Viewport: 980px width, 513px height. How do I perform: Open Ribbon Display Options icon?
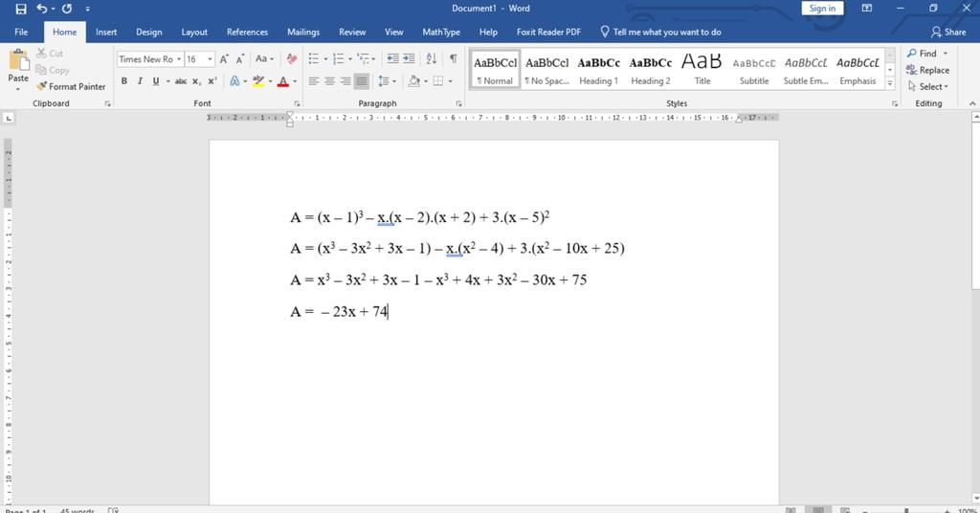867,8
